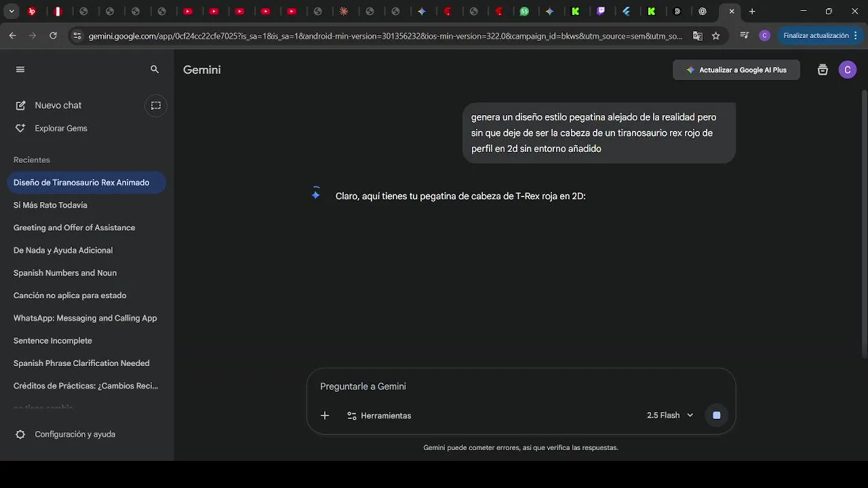Open the Google account avatar in Gemini header

click(x=848, y=70)
